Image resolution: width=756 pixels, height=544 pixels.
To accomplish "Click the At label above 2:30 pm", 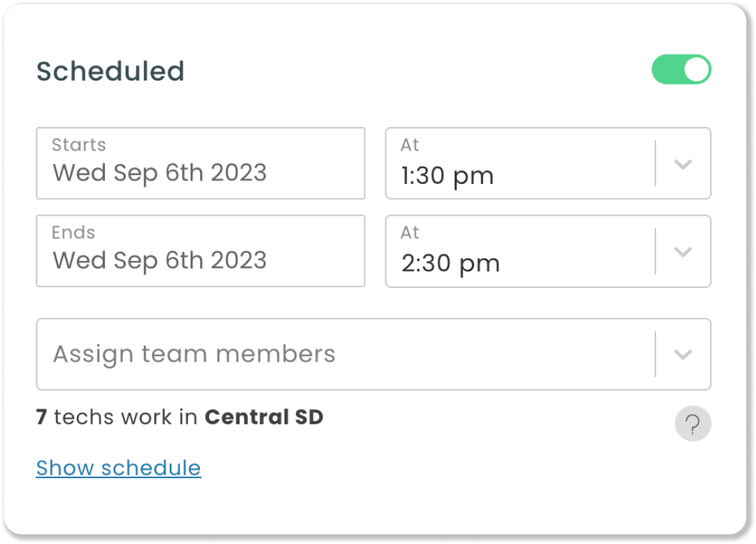I will pyautogui.click(x=410, y=232).
